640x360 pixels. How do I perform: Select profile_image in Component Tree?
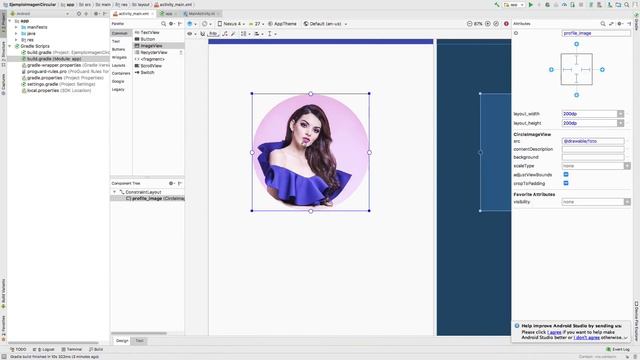(147, 198)
